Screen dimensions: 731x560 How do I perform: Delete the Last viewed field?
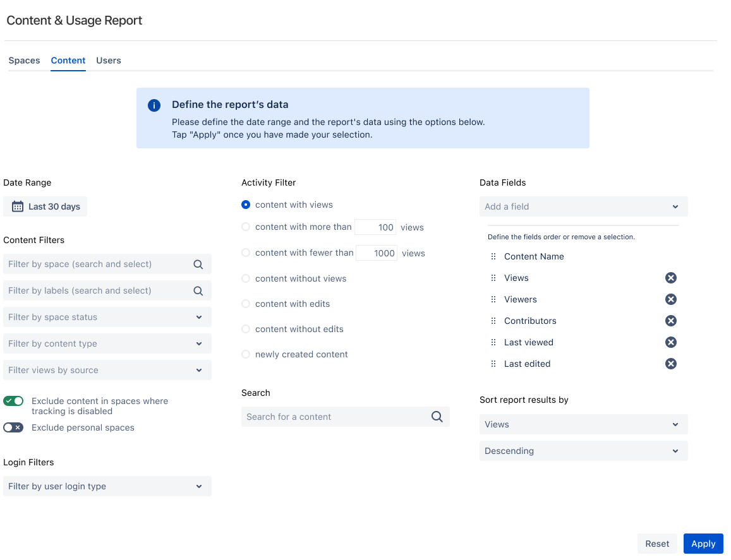coord(671,342)
